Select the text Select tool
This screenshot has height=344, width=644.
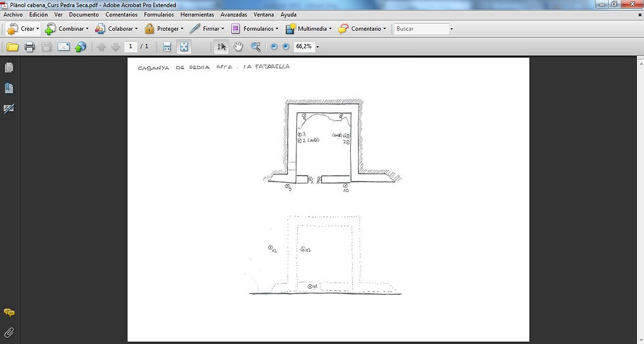[x=221, y=47]
